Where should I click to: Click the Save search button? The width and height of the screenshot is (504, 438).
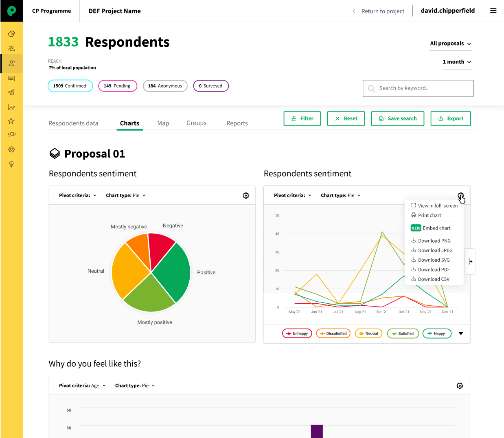pyautogui.click(x=397, y=118)
